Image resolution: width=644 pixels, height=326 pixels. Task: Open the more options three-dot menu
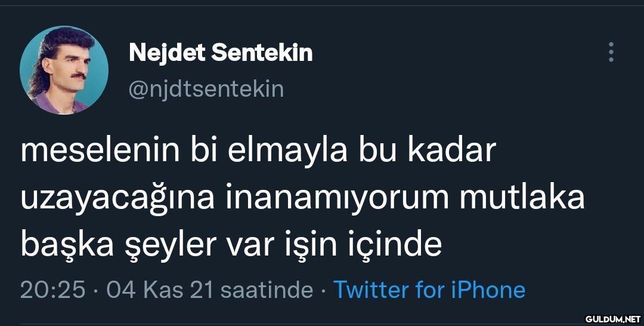pos(611,53)
